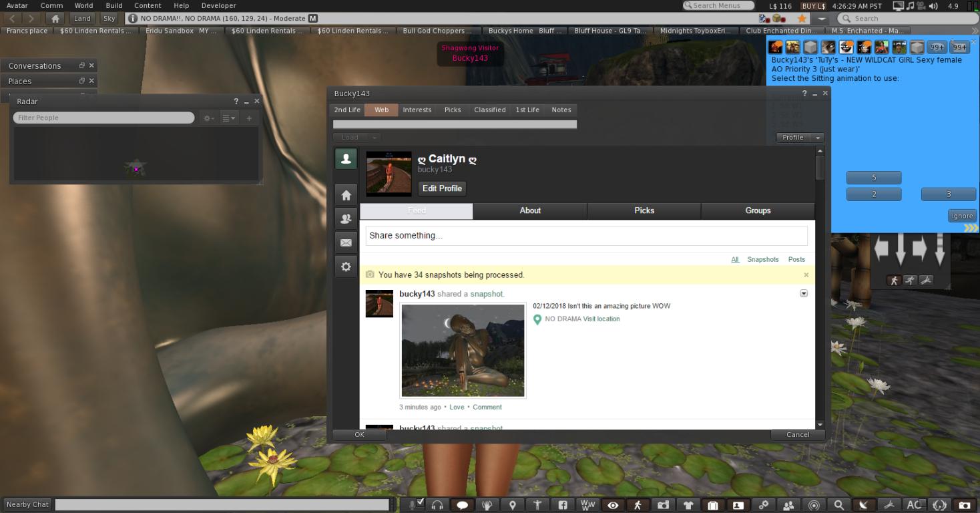This screenshot has height=513, width=980.
Task: Switch to the Picks tab in floater
Action: [453, 110]
